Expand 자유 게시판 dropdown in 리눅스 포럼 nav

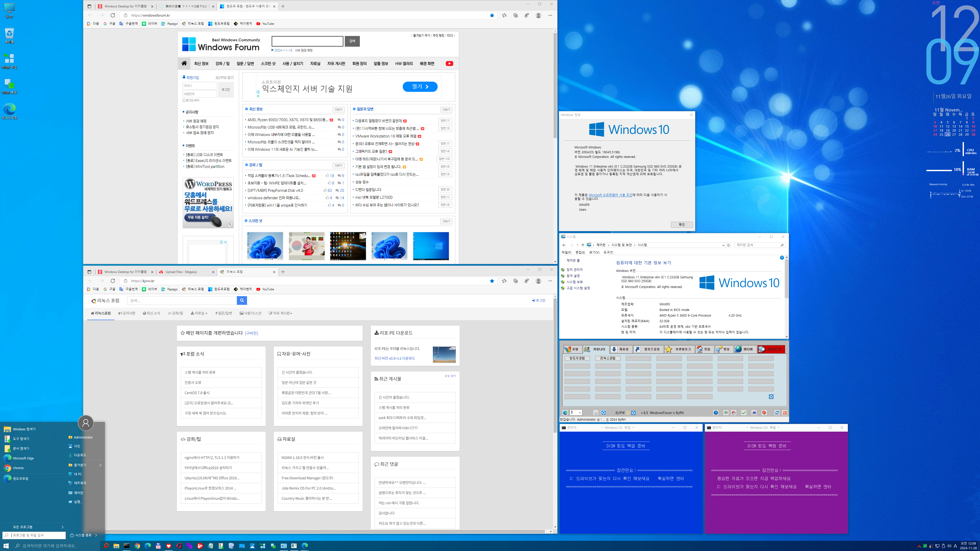click(280, 313)
